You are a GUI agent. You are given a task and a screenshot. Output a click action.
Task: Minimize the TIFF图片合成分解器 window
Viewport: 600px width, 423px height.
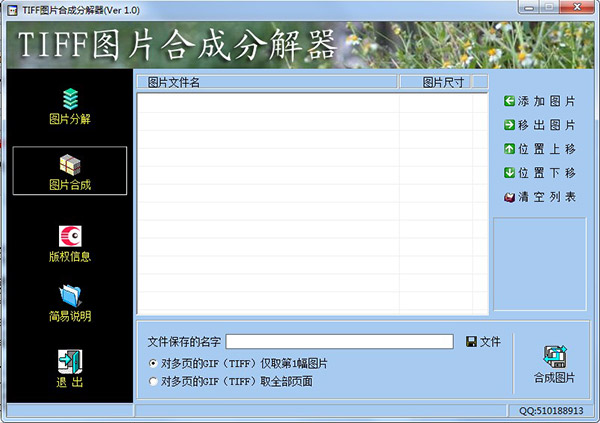point(529,7)
